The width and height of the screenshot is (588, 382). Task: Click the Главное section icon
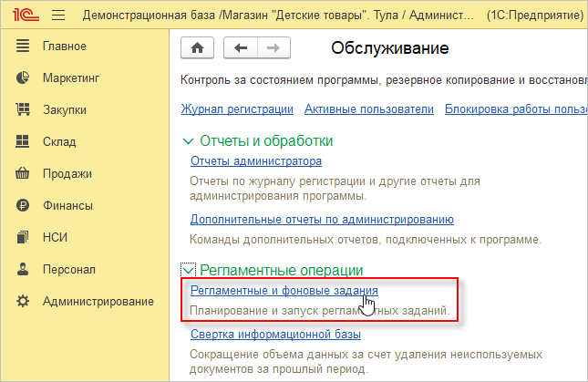[24, 46]
